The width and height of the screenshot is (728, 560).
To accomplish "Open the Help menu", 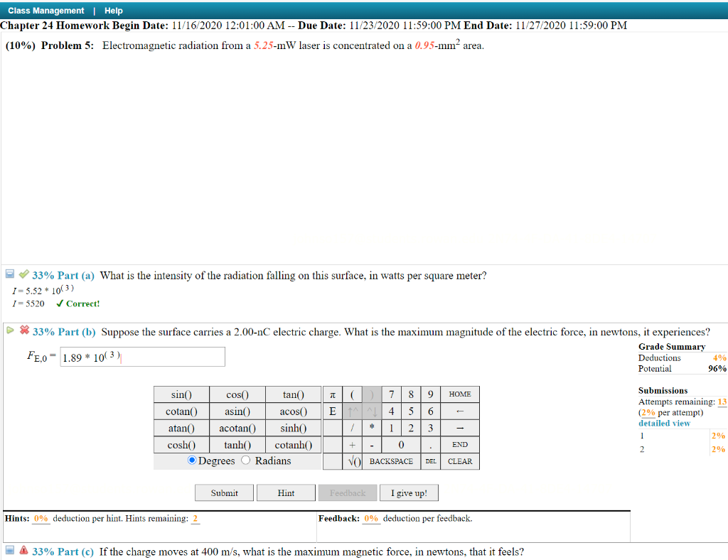I will 113,10.
